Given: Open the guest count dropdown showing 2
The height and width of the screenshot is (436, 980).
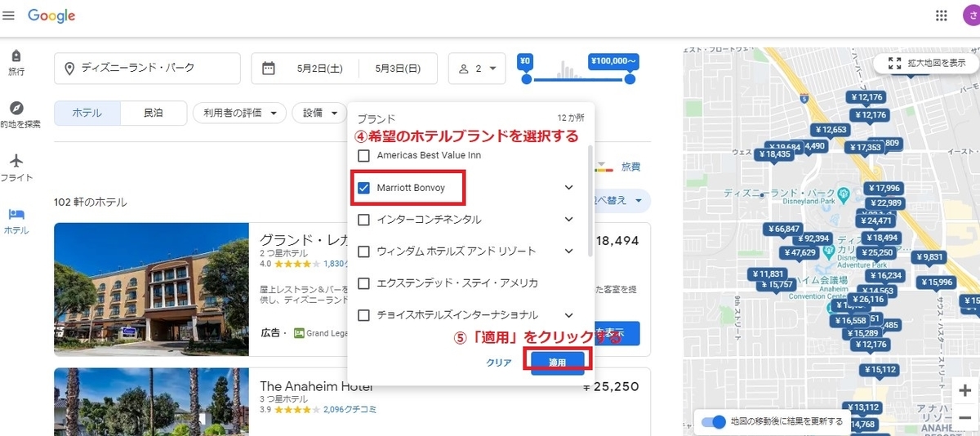Looking at the screenshot, I should tap(476, 69).
